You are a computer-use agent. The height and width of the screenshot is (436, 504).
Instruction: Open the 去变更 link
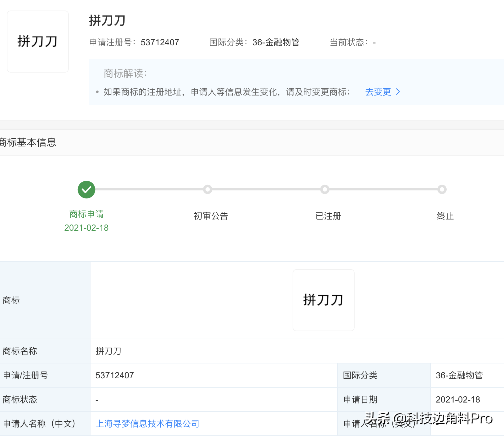378,92
